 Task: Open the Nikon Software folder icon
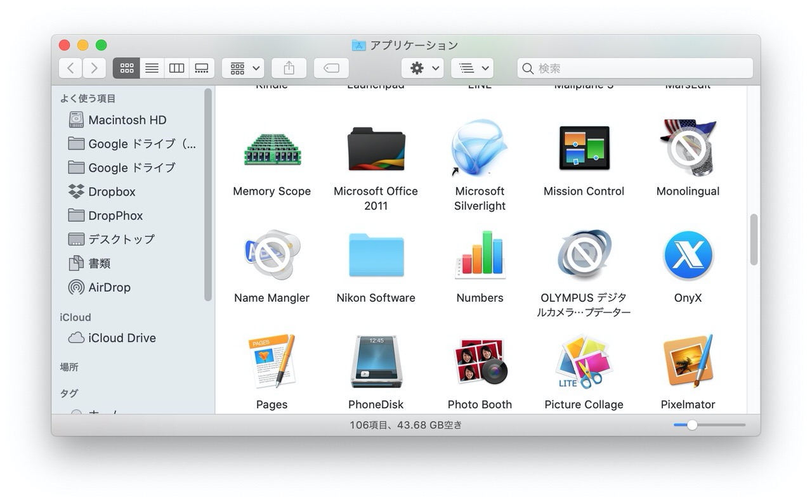pyautogui.click(x=376, y=255)
